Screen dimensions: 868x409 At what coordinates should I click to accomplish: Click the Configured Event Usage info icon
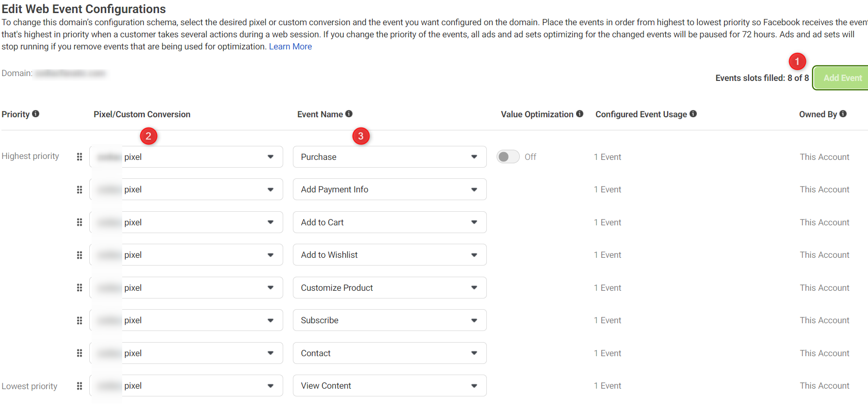[693, 114]
